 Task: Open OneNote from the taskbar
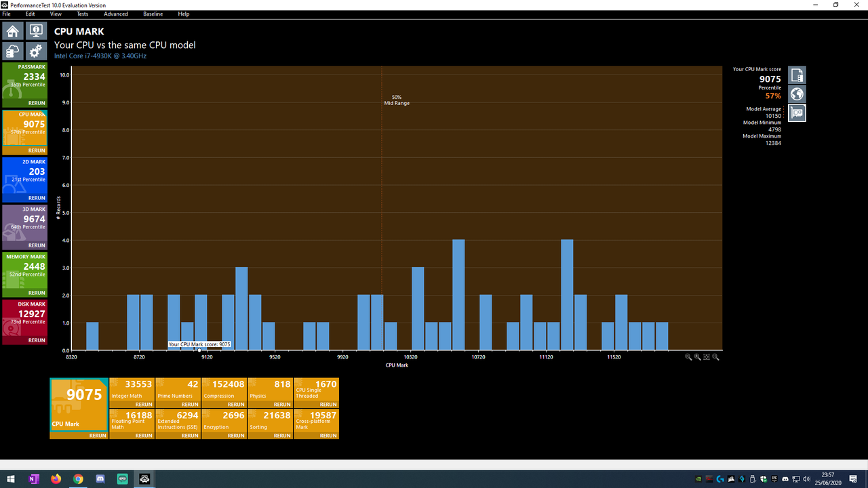pos(34,479)
